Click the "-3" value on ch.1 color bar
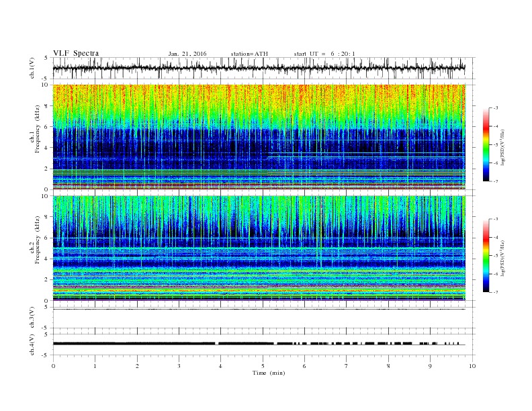The image size is (532, 411). (x=496, y=108)
